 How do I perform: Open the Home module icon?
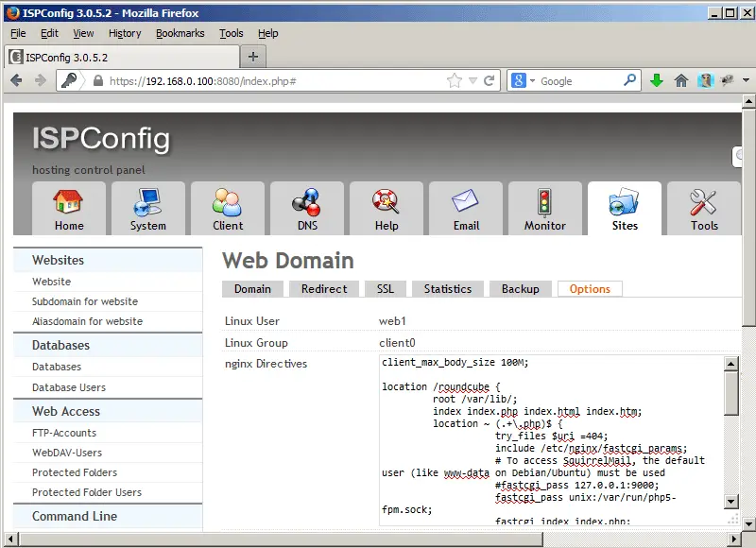click(x=69, y=209)
